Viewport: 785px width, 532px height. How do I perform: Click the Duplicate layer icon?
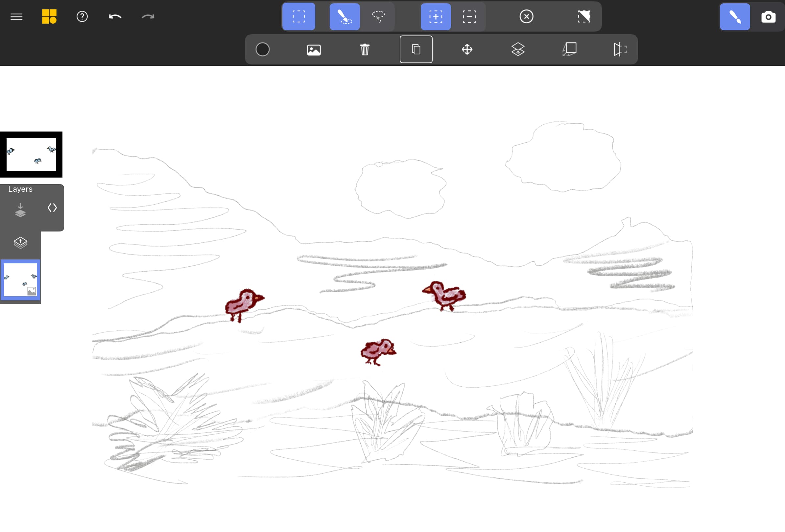(415, 49)
